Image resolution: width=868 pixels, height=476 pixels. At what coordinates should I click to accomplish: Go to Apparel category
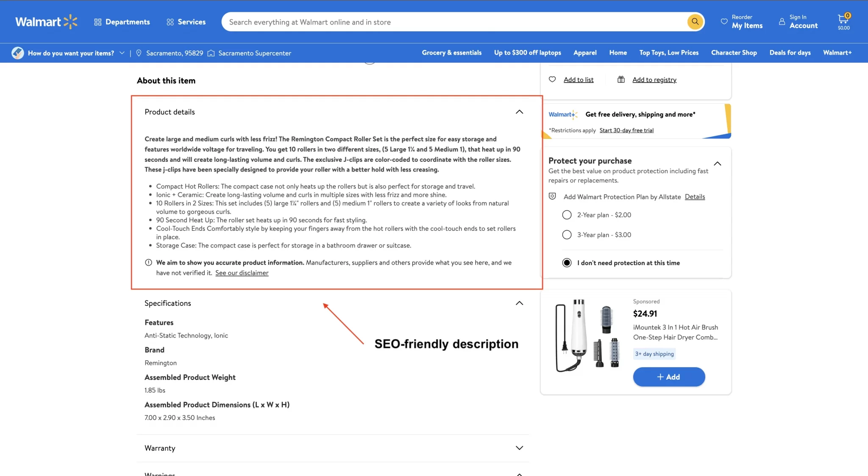(585, 53)
